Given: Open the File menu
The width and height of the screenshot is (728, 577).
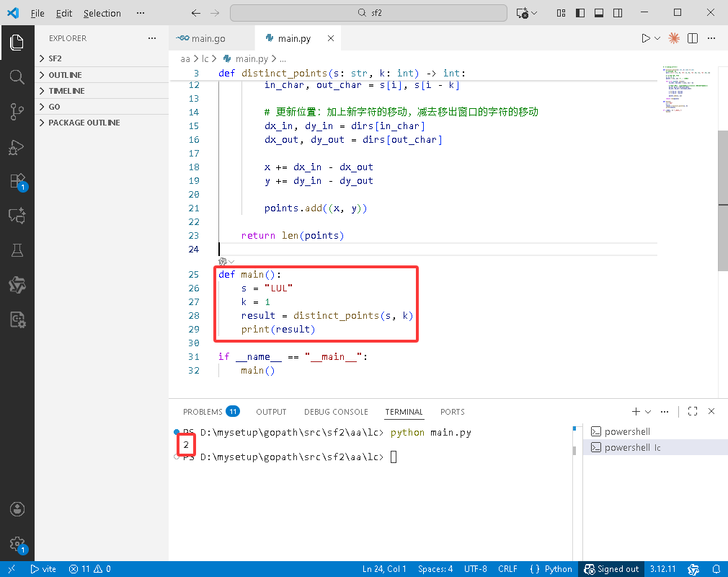Looking at the screenshot, I should tap(37, 13).
